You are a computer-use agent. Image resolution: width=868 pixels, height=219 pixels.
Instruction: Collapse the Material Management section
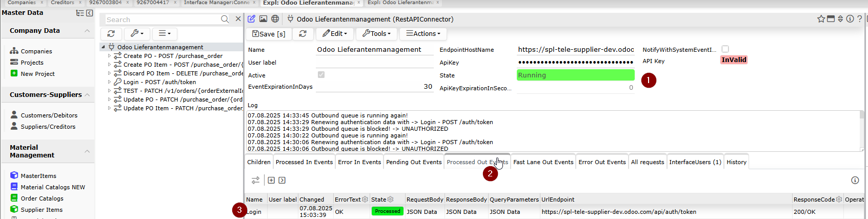tap(87, 151)
